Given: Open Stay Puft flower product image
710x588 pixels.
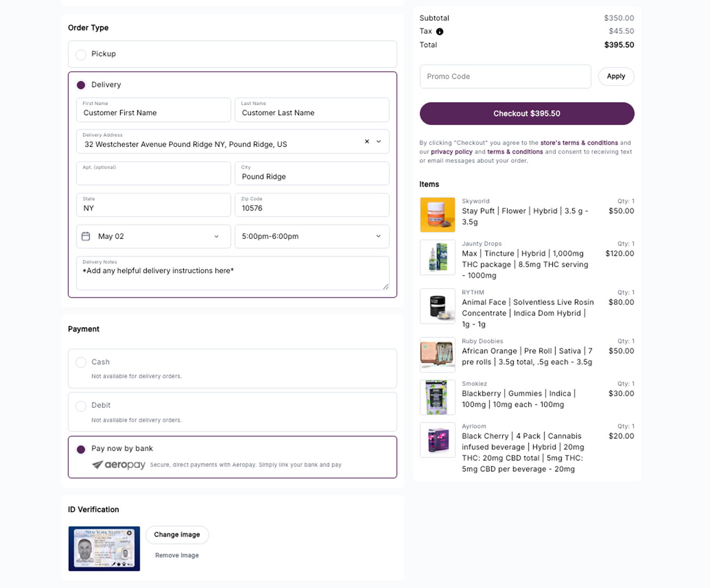Looking at the screenshot, I should [437, 215].
